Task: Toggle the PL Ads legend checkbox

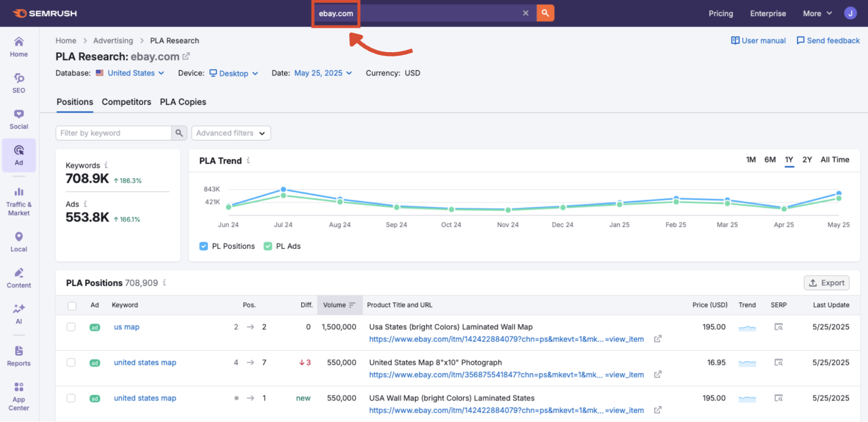Action: coord(268,246)
